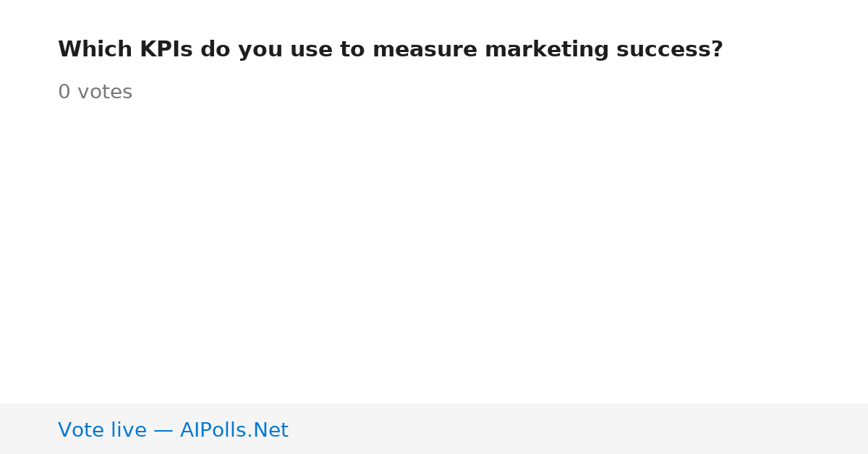Click the word success? in the heading
This screenshot has width=868, height=454.
(670, 50)
